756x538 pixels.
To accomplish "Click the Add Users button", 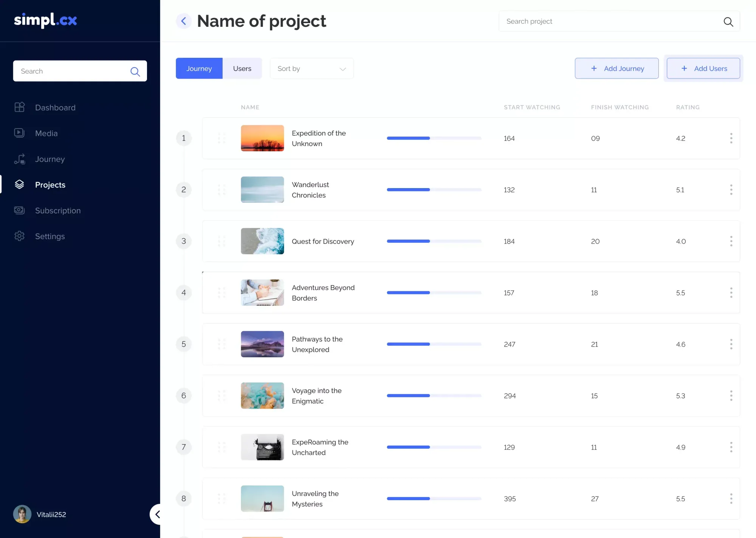I will click(703, 68).
